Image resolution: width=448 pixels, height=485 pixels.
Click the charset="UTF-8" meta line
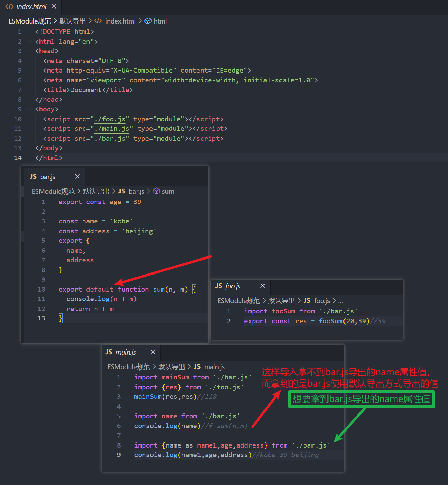coord(86,61)
